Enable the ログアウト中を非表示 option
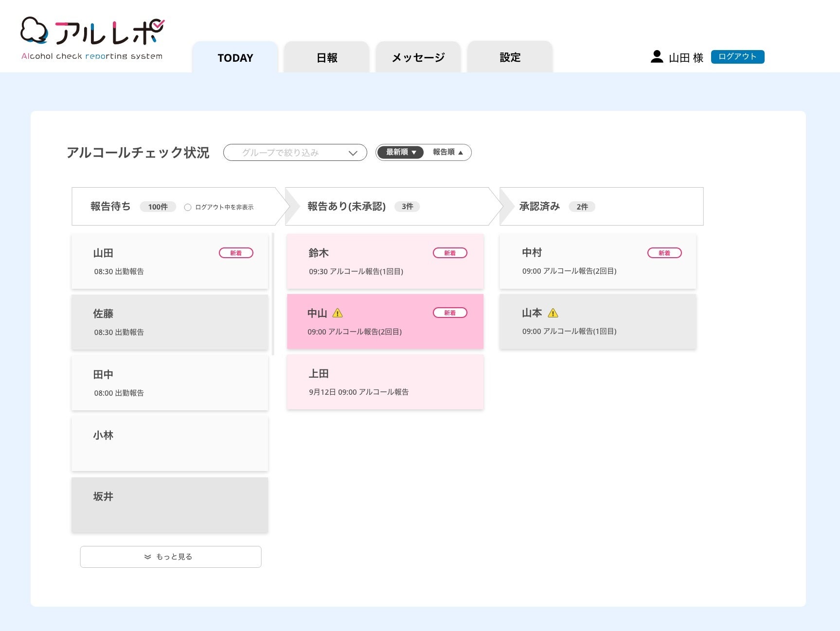The width and height of the screenshot is (840, 631). click(x=188, y=207)
